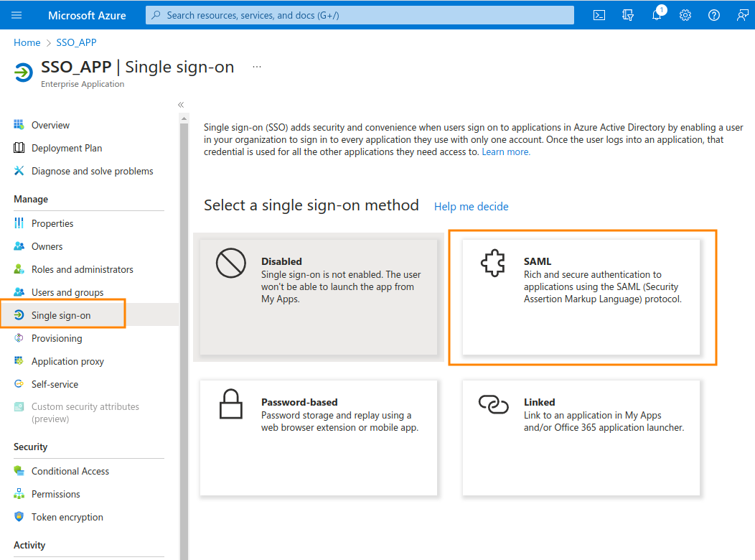This screenshot has height=560, width=755.
Task: Open the portal hamburger menu
Action: 17,15
